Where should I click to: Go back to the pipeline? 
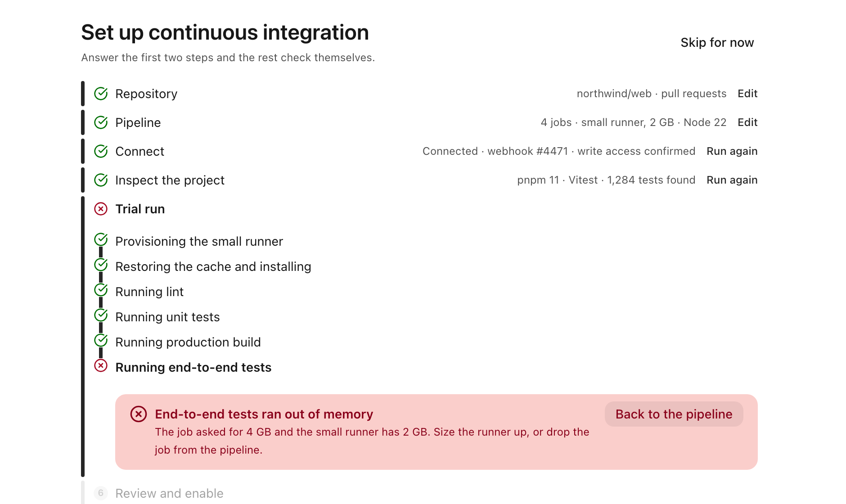674,414
